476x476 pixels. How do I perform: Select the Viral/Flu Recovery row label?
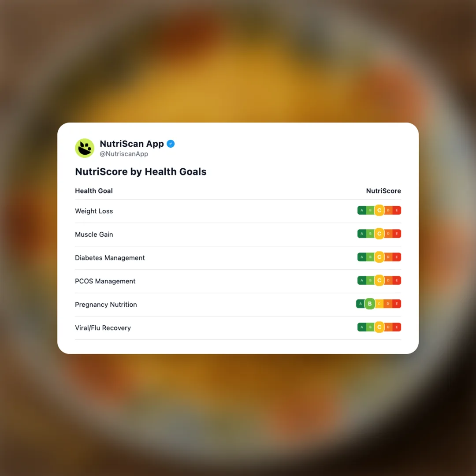tap(103, 328)
